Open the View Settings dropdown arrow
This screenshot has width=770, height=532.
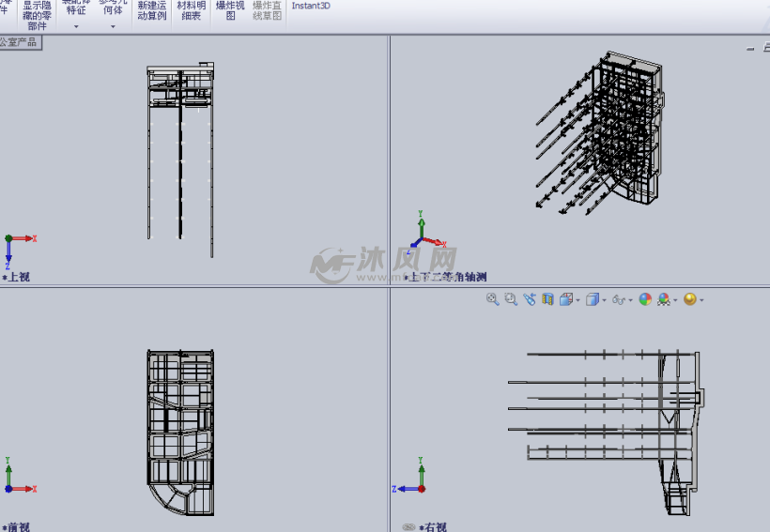(701, 300)
